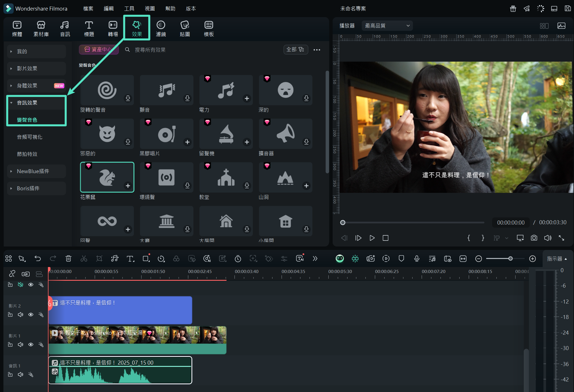
Task: Open the 素材庫 stock library tab
Action: click(41, 29)
